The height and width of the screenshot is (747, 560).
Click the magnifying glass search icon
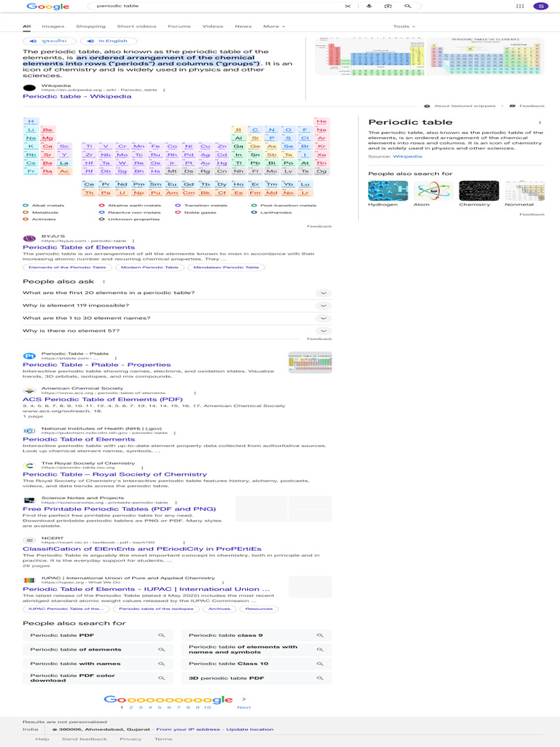[x=408, y=6]
